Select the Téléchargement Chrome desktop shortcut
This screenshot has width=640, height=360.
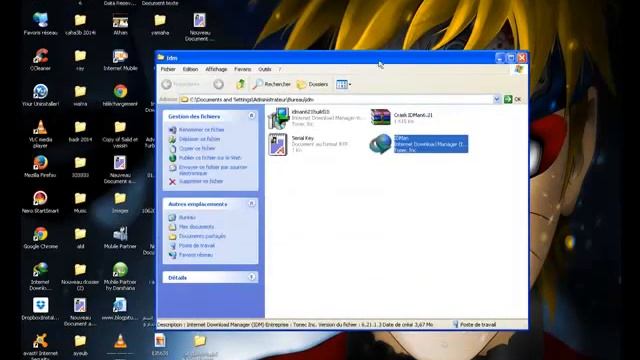(120, 95)
